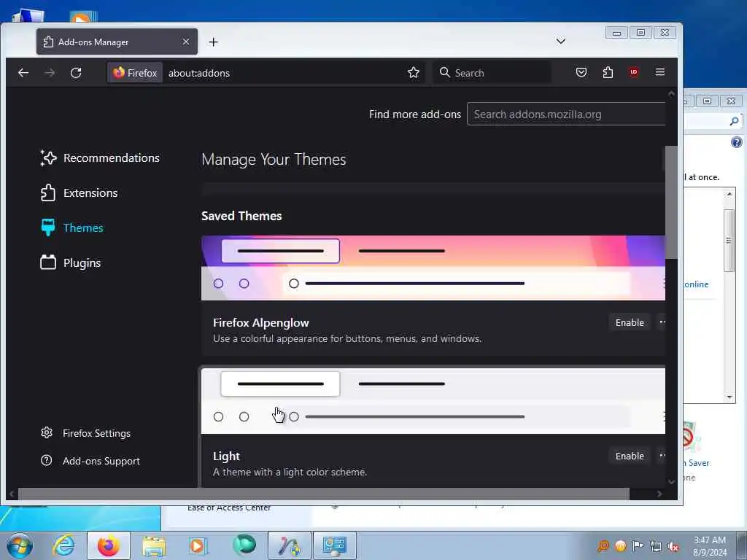
Task: Open the Extensions puzzle icon in toolbar
Action: pos(608,72)
